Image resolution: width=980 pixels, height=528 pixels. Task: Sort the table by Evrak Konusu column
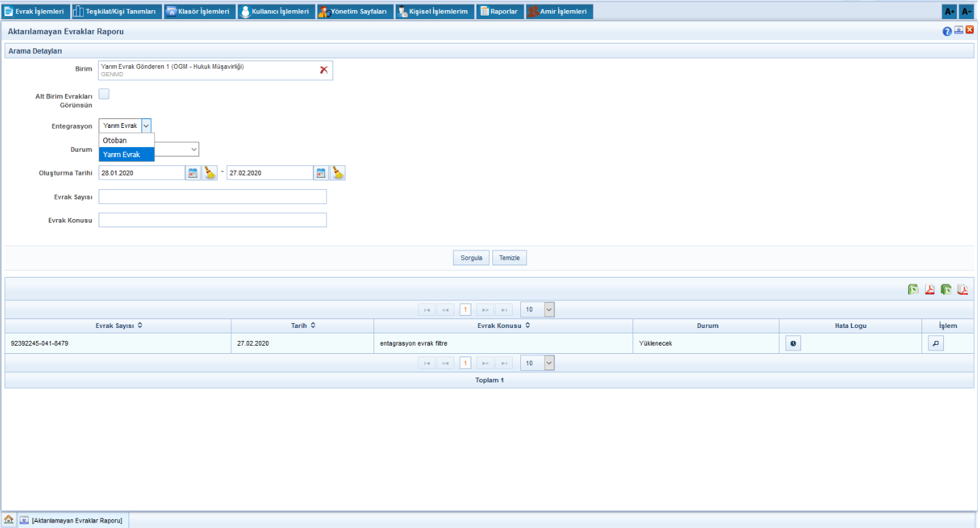tap(503, 326)
